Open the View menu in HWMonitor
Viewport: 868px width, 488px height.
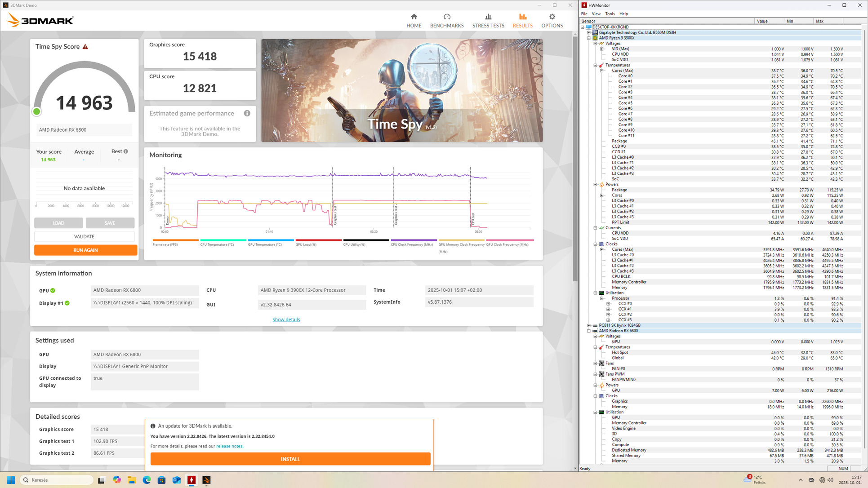596,14
